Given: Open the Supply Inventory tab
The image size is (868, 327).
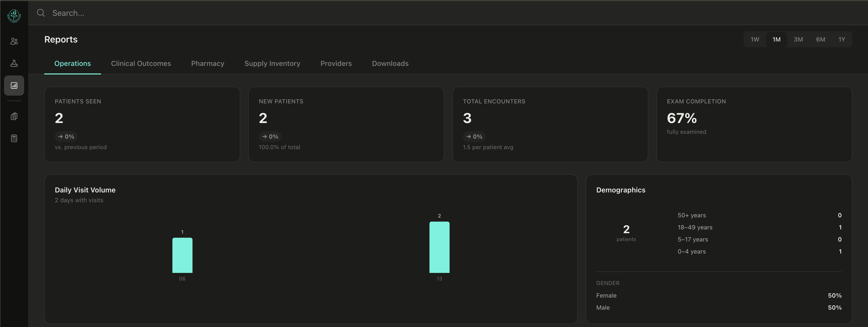Looking at the screenshot, I should coord(272,63).
